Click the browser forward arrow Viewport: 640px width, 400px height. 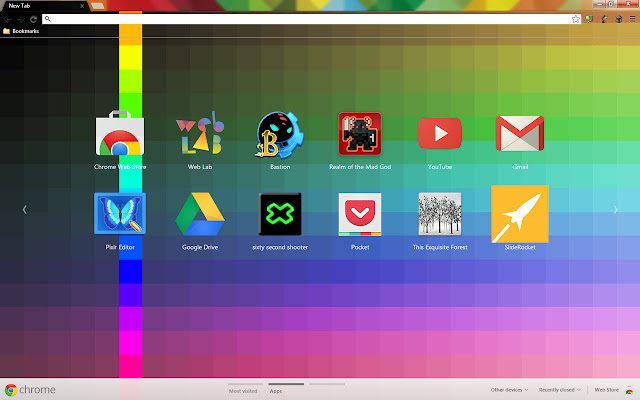click(x=20, y=19)
